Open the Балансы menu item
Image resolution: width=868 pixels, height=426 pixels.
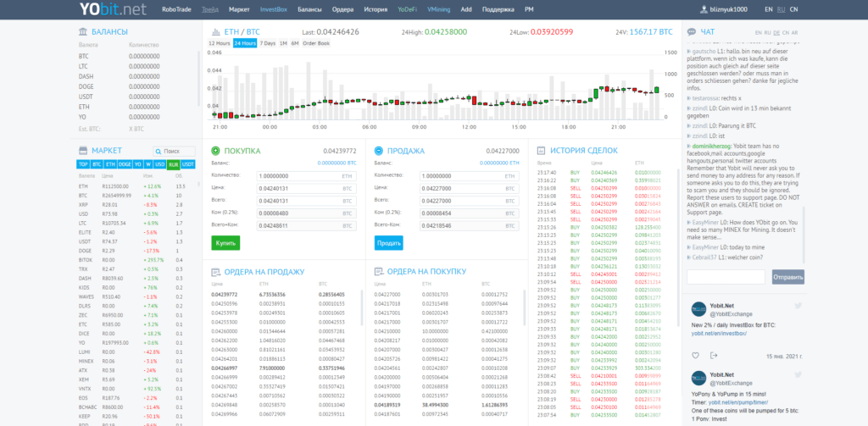pos(309,9)
